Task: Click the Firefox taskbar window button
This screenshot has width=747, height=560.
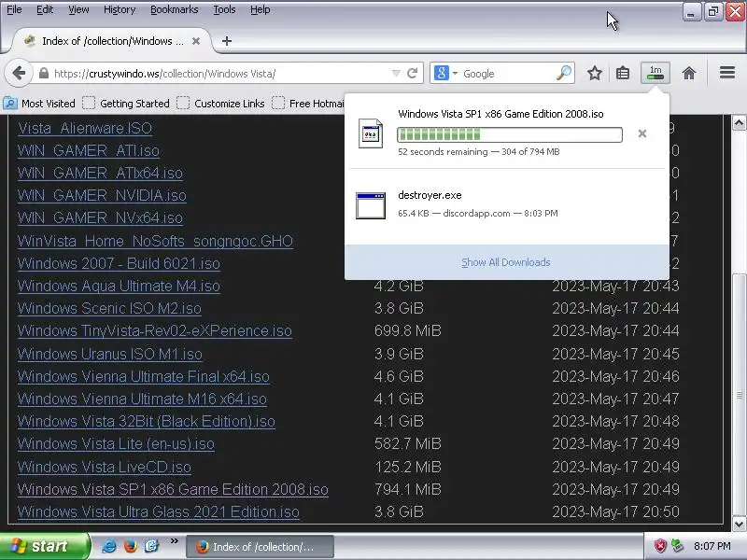Action: [x=260, y=547]
